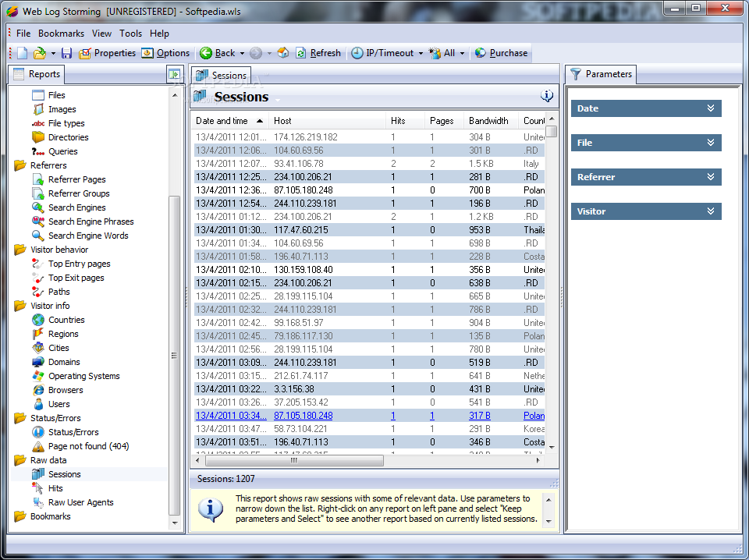Expand the Visitor parameter section
Screen dimensions: 749x560
(x=646, y=211)
